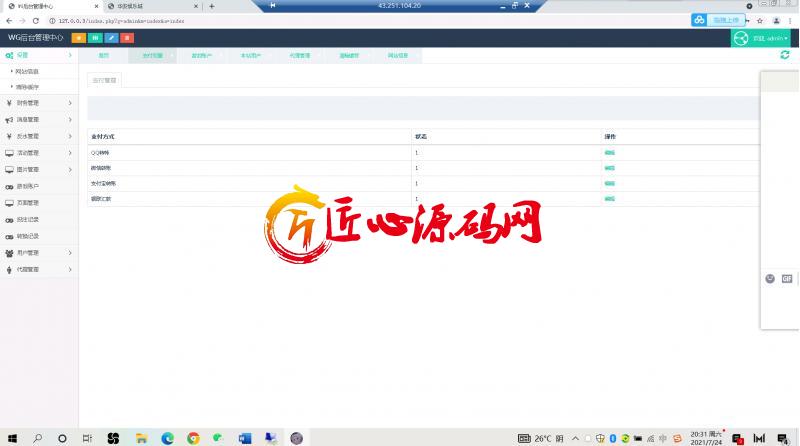
Task: Expand the 代理管理 sidebar chevron
Action: [x=70, y=269]
